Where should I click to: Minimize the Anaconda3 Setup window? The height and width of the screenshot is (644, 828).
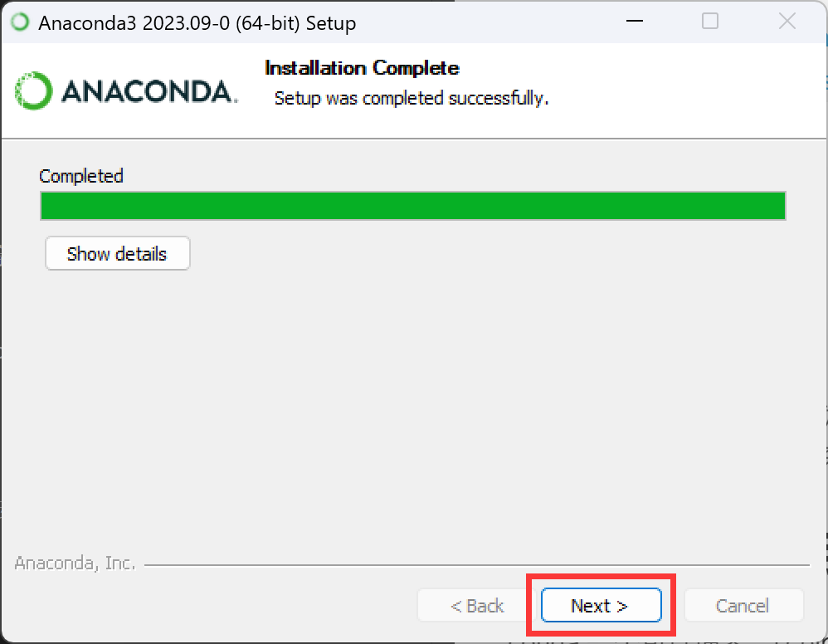tap(634, 21)
